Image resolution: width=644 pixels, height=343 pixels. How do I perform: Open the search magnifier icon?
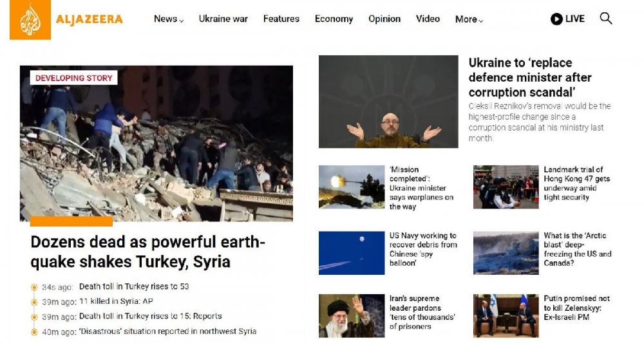[x=605, y=19]
